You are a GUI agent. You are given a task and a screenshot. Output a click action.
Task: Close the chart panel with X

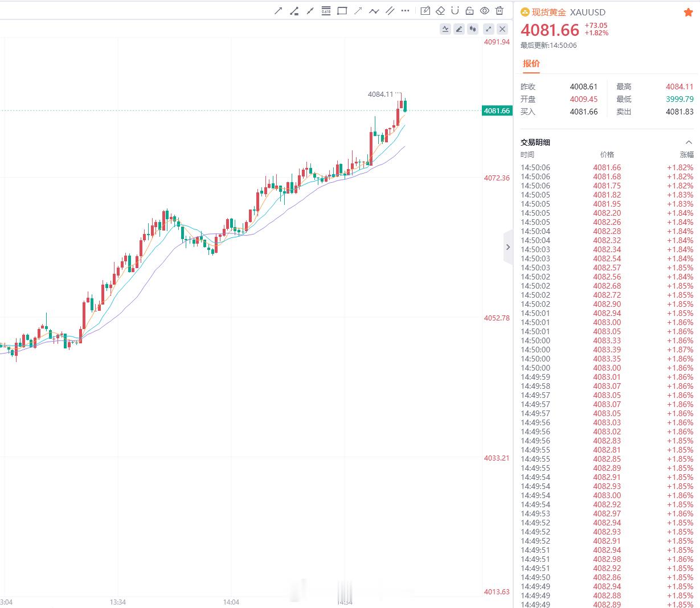click(502, 29)
